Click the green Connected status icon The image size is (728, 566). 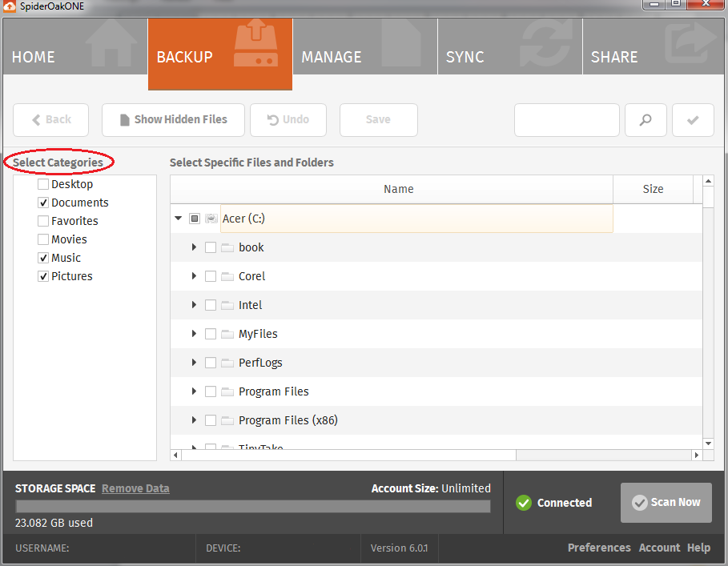(x=524, y=503)
